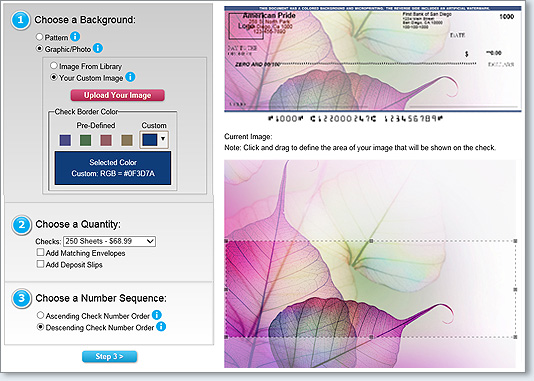Pick the green pre-defined border color
Image resolution: width=534 pixels, height=381 pixels.
pos(85,140)
